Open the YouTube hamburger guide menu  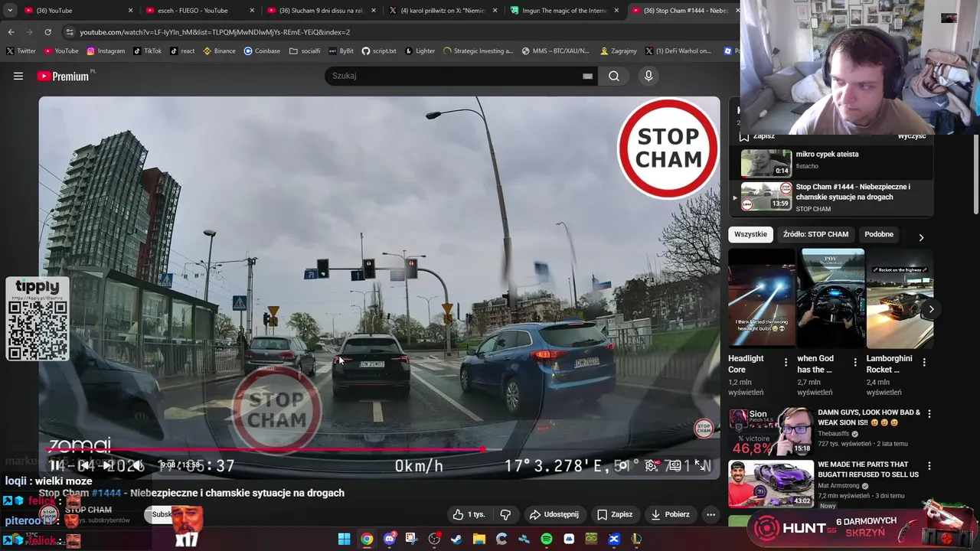pos(18,76)
